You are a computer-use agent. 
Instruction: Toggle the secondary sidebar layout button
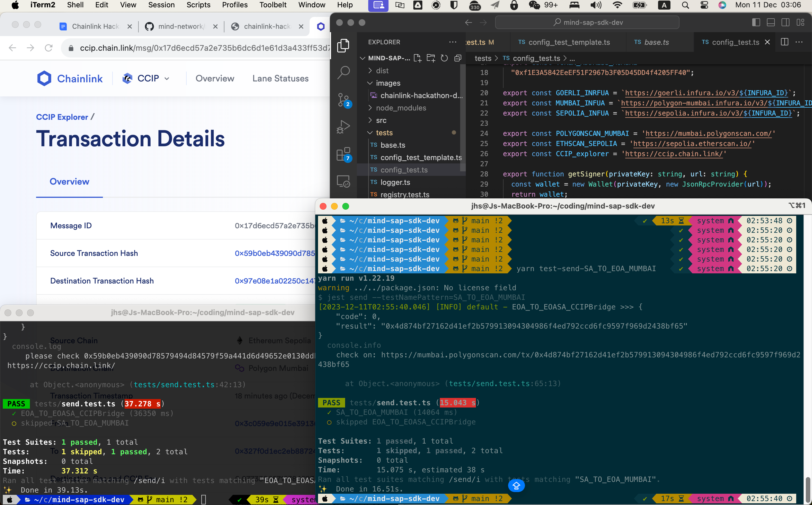point(785,22)
